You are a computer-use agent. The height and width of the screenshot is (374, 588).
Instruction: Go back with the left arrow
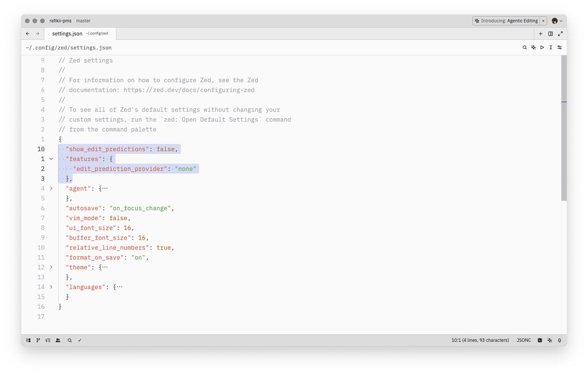pos(28,34)
